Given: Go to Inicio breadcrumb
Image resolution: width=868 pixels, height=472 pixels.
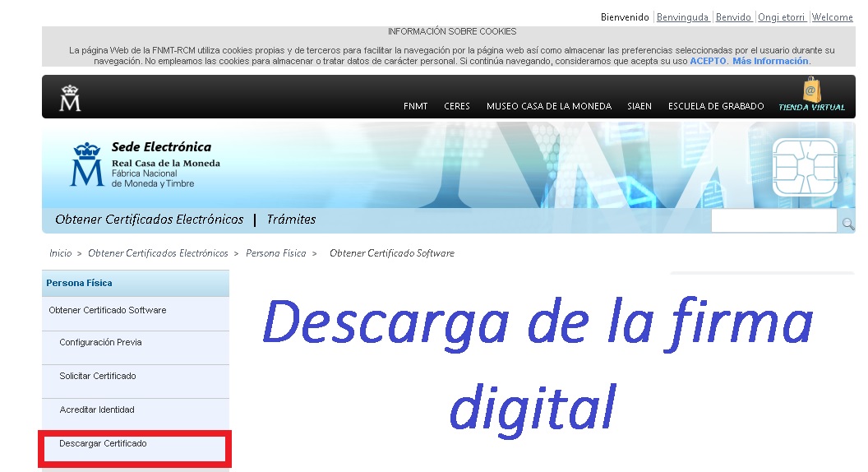Looking at the screenshot, I should (60, 253).
